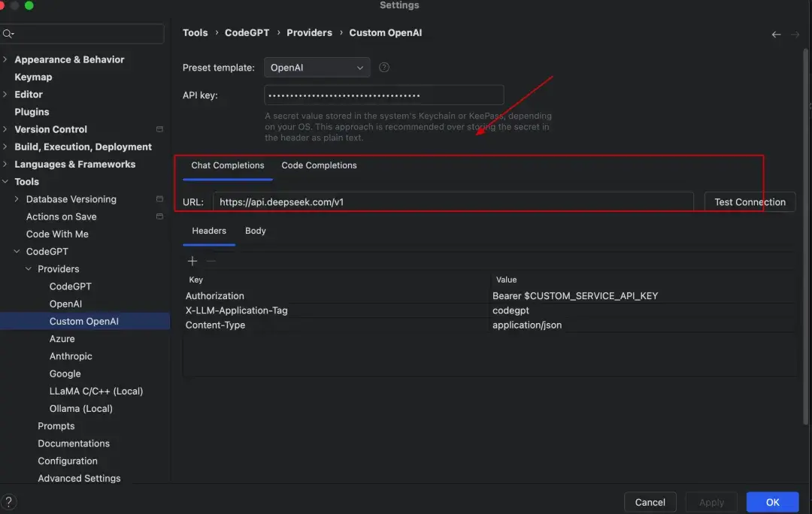
Task: Collapse the Providers tree node
Action: (29, 268)
